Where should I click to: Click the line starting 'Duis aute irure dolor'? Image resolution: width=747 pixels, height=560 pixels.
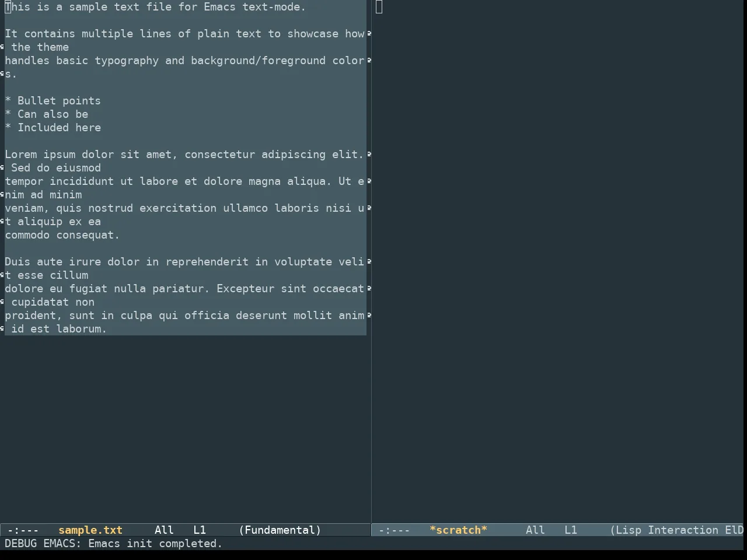(184, 262)
